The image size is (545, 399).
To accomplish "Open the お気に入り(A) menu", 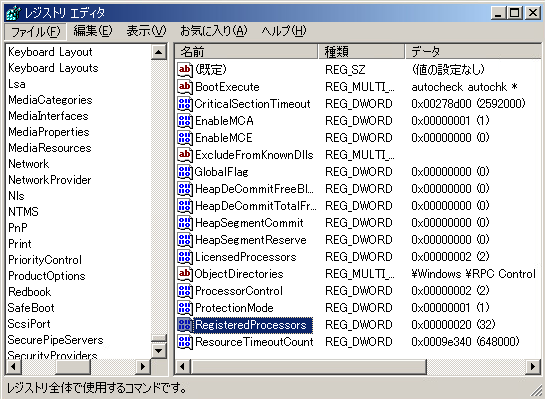I will point(213,31).
